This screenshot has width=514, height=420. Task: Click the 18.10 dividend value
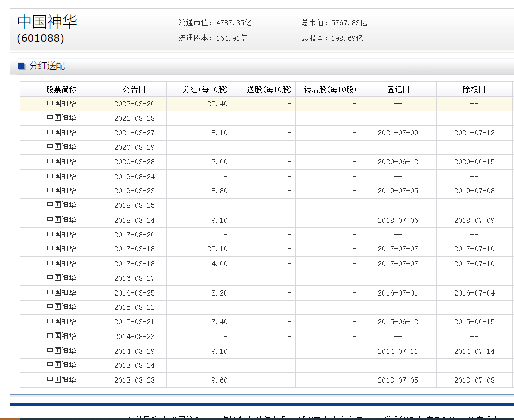pyautogui.click(x=218, y=133)
